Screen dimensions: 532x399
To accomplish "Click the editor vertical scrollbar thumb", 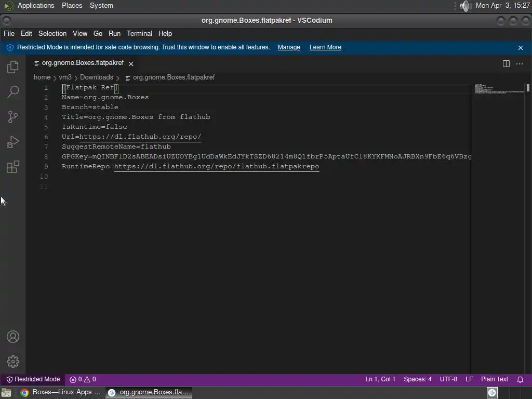I will pos(528,88).
